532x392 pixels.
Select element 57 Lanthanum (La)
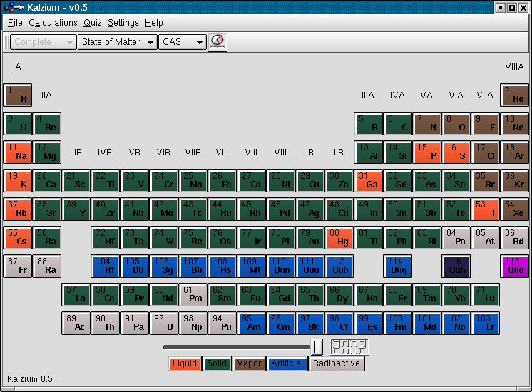[76, 294]
